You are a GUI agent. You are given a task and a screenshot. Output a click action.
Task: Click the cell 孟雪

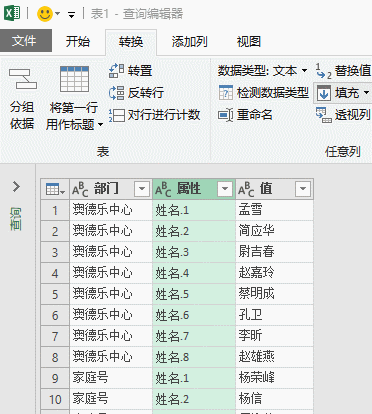click(x=274, y=210)
